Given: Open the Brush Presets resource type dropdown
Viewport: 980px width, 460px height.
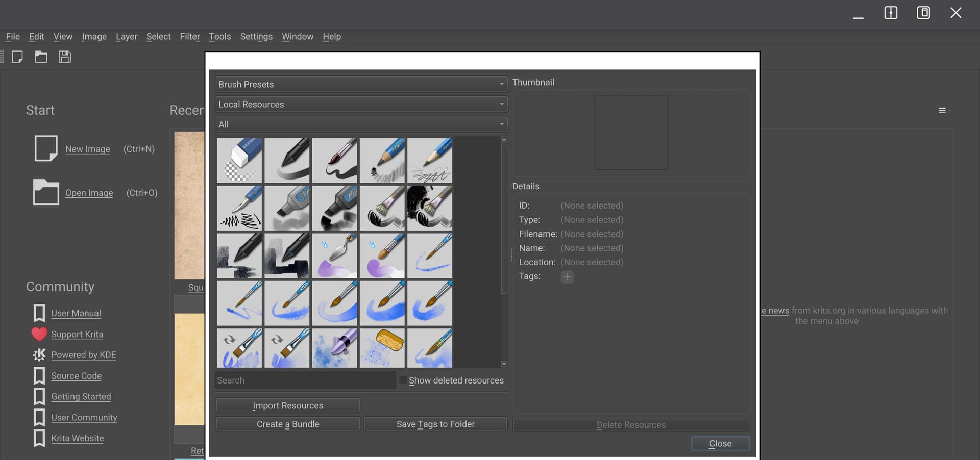Looking at the screenshot, I should 361,84.
